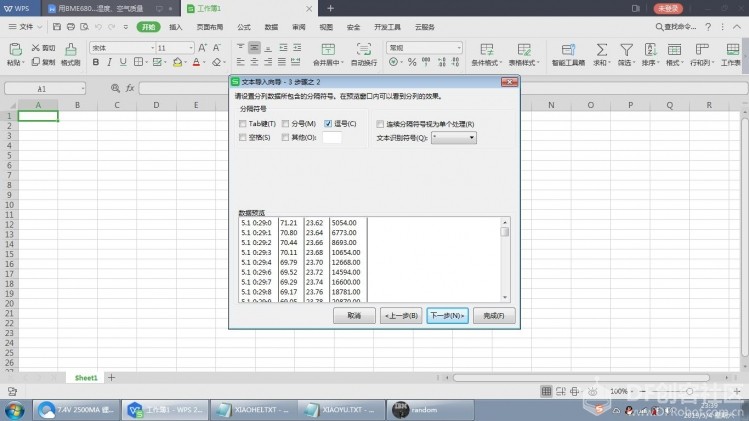Open the Insert ribbon tab
749x421 pixels.
coord(176,27)
